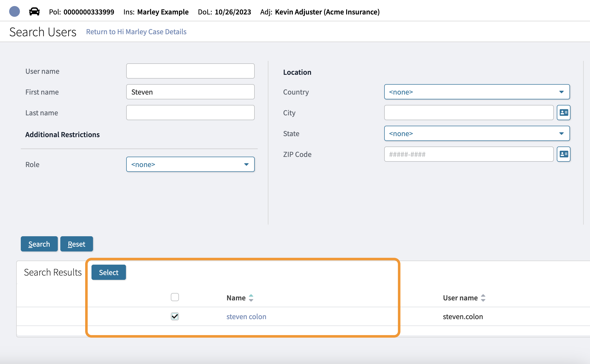The height and width of the screenshot is (364, 590).
Task: Sort results by Name column arrows
Action: tap(251, 298)
